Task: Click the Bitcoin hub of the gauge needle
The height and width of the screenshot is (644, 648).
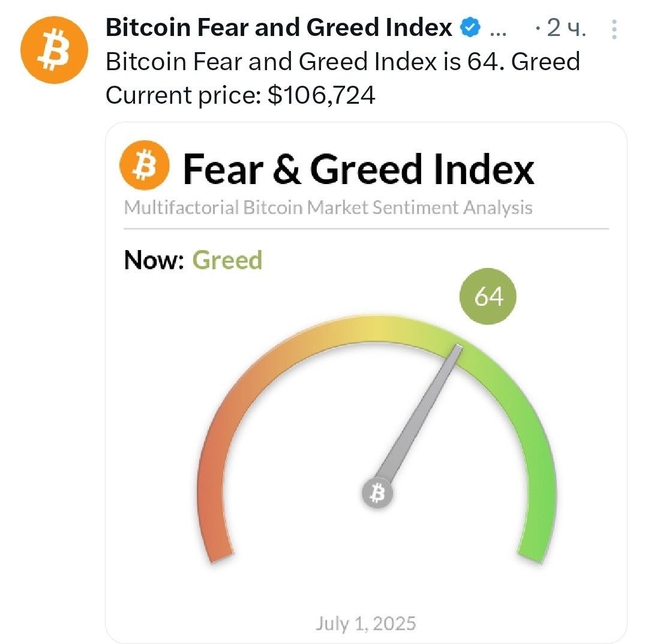Action: click(x=377, y=493)
